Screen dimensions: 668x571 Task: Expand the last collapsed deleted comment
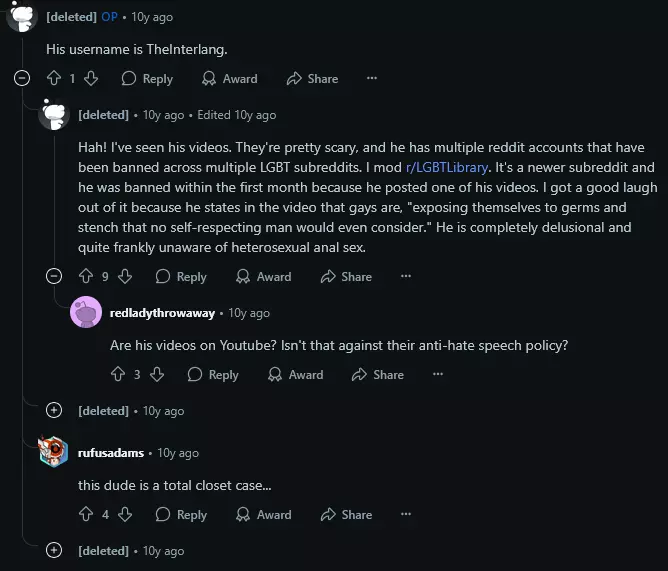54,550
